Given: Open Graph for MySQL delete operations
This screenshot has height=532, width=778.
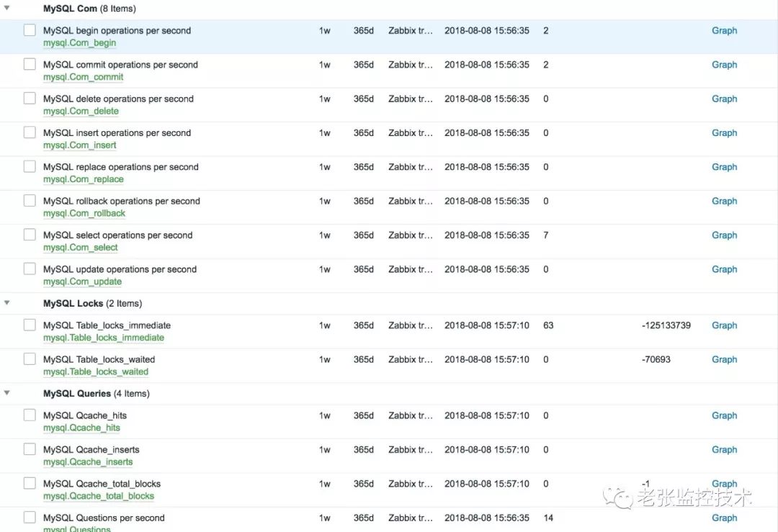Looking at the screenshot, I should [724, 99].
